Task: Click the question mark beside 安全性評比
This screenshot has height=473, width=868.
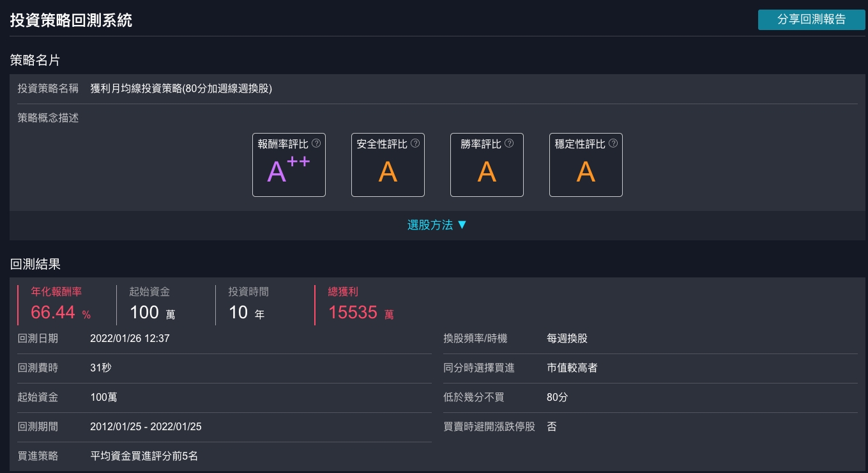Action: [x=415, y=144]
